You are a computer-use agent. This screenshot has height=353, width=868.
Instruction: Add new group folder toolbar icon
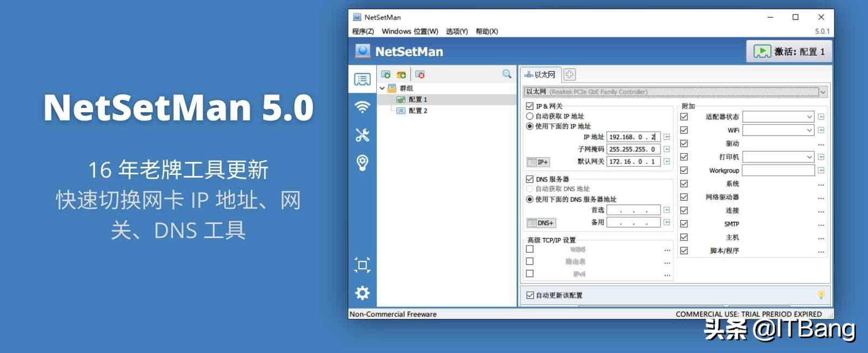click(401, 74)
